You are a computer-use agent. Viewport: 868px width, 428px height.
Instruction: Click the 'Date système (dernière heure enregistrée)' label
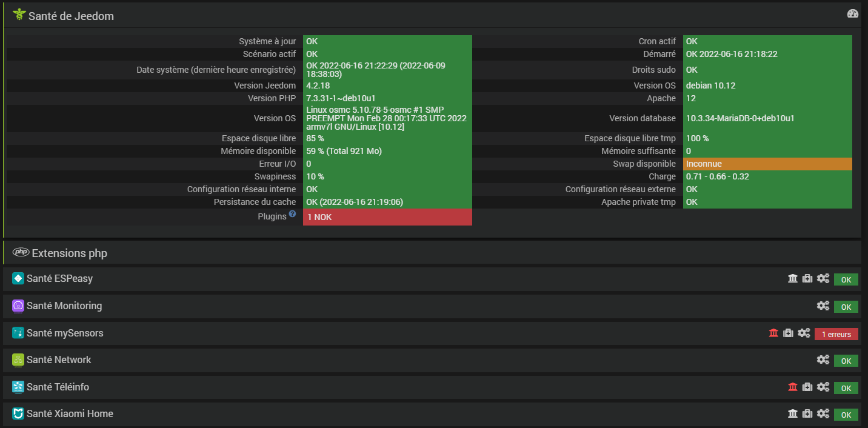(216, 70)
